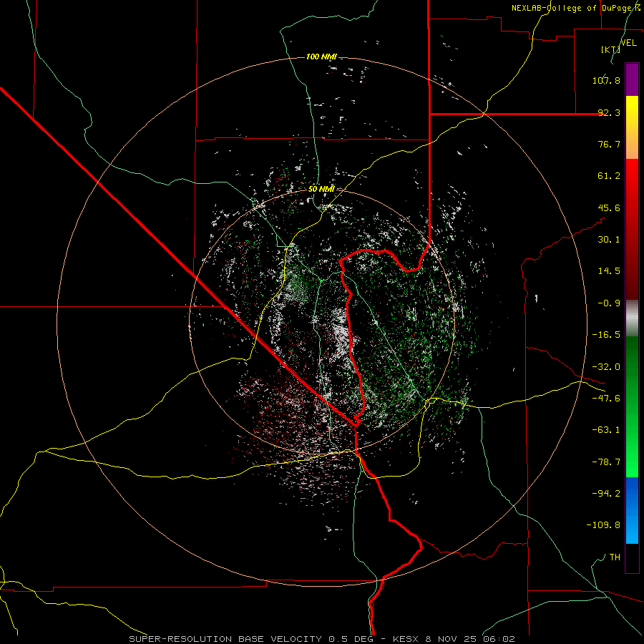Click the 45.6 velocity label
The height and width of the screenshot is (644, 644).
point(609,208)
